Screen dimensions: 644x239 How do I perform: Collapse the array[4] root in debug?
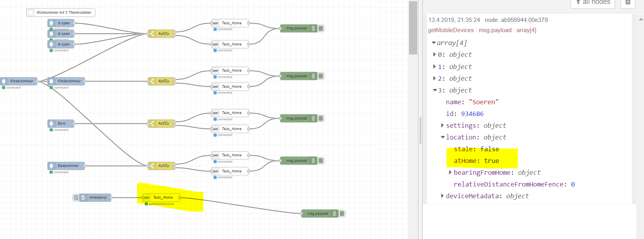coord(434,43)
